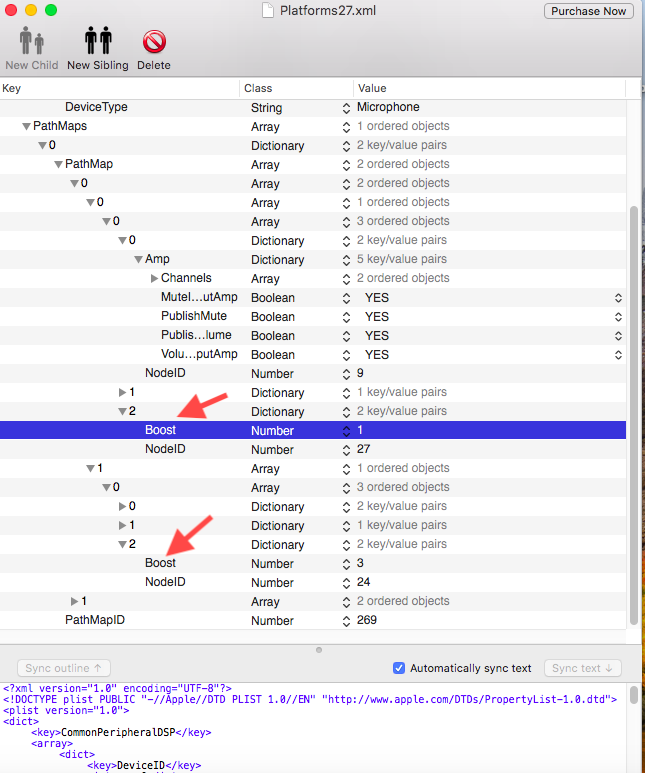645x773 pixels.
Task: Collapse the PathMaps tree node
Action: pos(27,127)
